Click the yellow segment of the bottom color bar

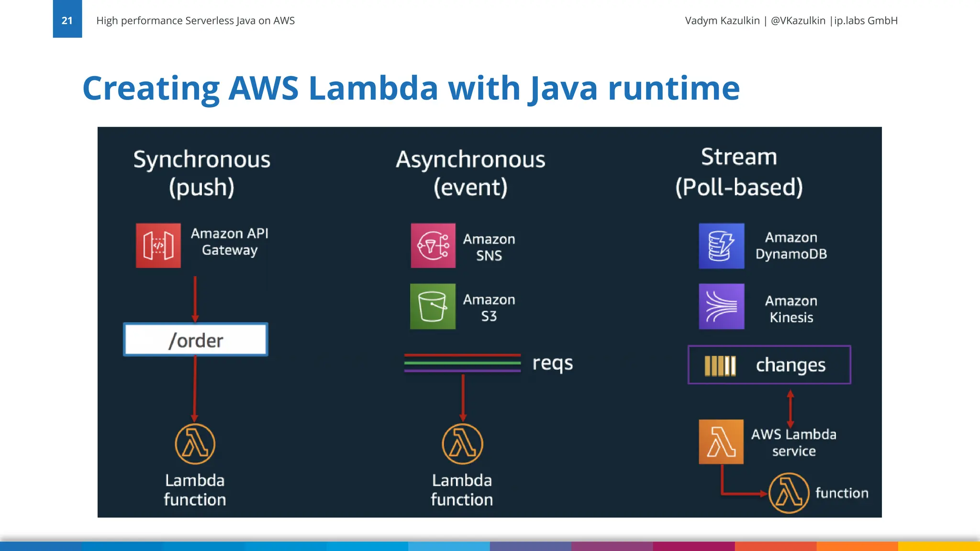pyautogui.click(x=939, y=546)
